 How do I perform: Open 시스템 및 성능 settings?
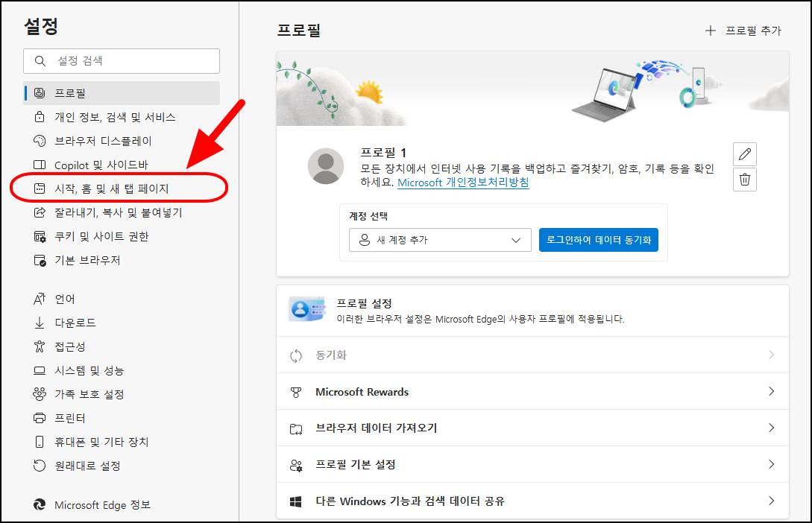122,370
